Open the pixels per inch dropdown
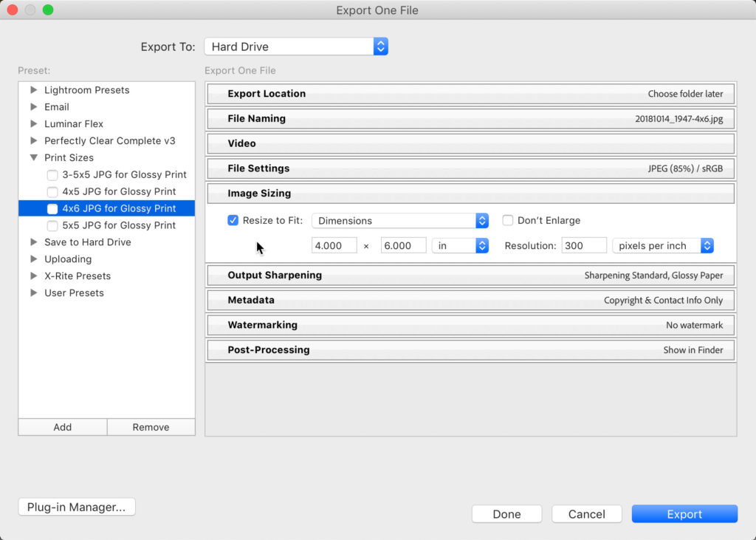Image resolution: width=756 pixels, height=540 pixels. pyautogui.click(x=662, y=246)
